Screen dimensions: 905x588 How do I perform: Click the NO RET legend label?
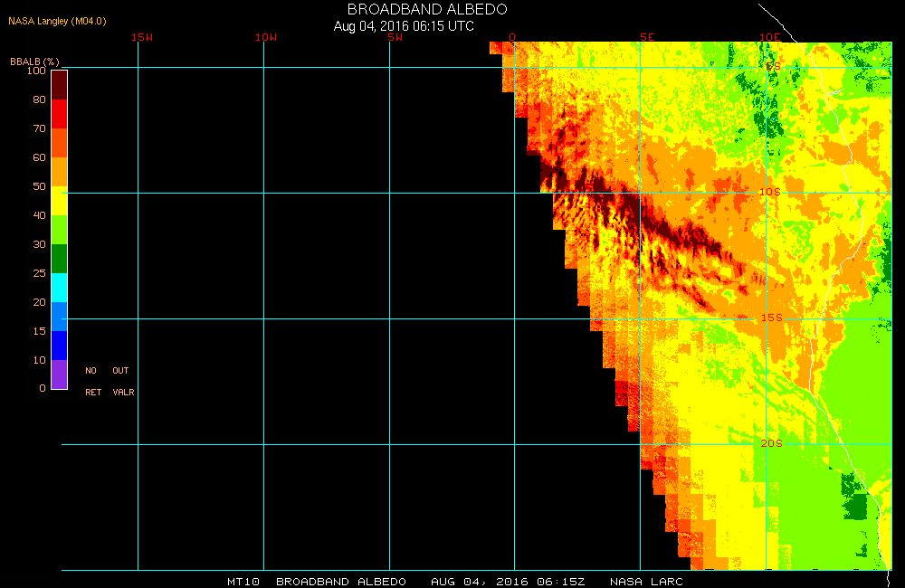pyautogui.click(x=93, y=382)
